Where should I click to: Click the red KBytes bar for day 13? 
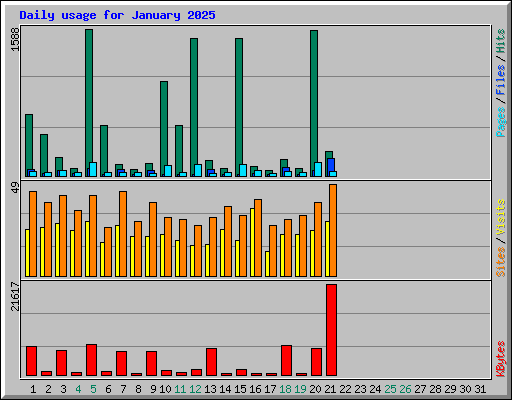click(x=212, y=362)
